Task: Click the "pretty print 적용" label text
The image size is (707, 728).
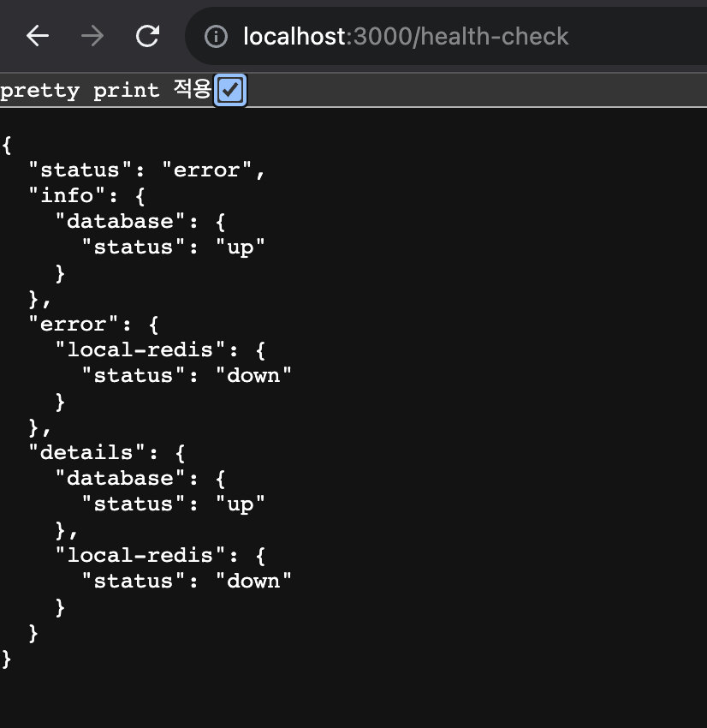Action: (x=106, y=90)
